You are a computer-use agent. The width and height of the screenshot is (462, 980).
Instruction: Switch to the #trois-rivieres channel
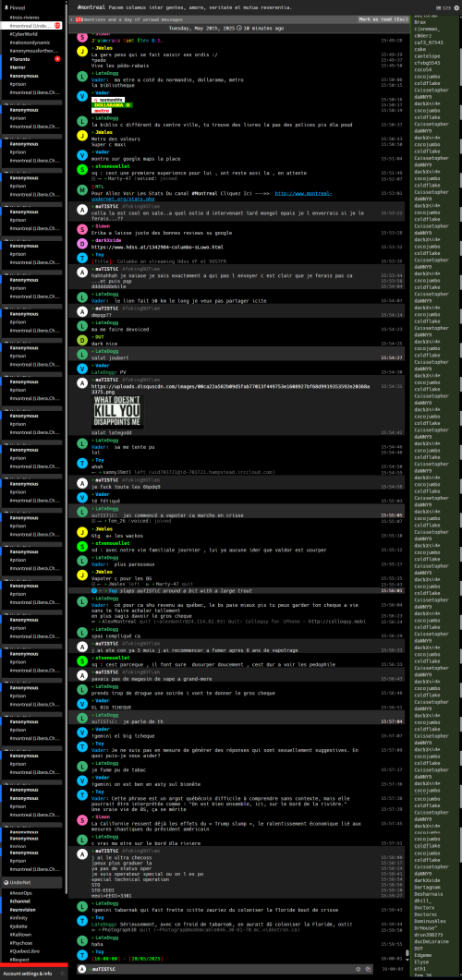pos(23,17)
